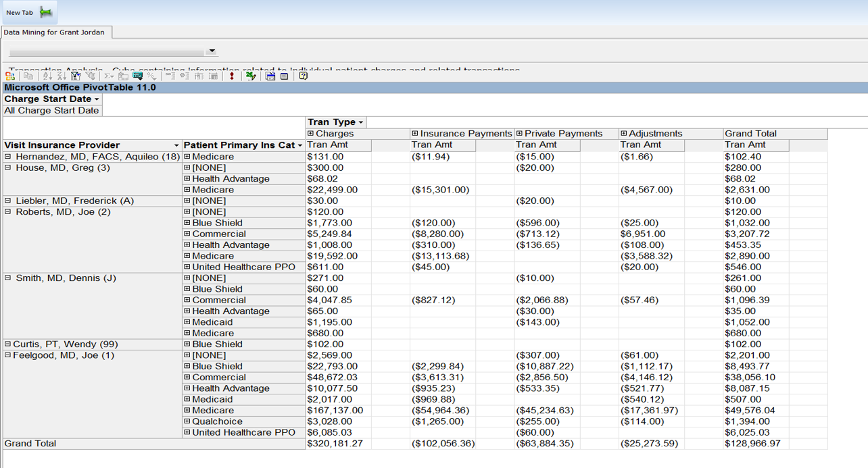Open the AutoCalc sigma icon

(109, 76)
